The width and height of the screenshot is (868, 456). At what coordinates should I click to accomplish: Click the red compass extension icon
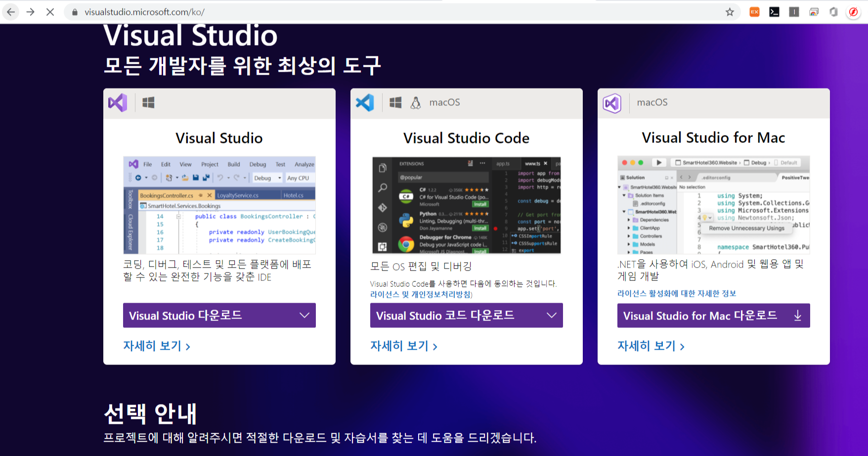853,12
